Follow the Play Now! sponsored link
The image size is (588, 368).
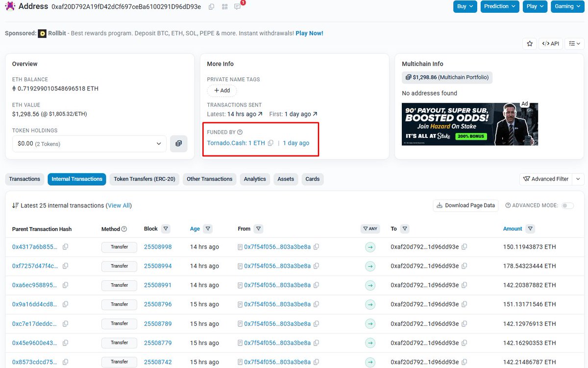point(309,33)
